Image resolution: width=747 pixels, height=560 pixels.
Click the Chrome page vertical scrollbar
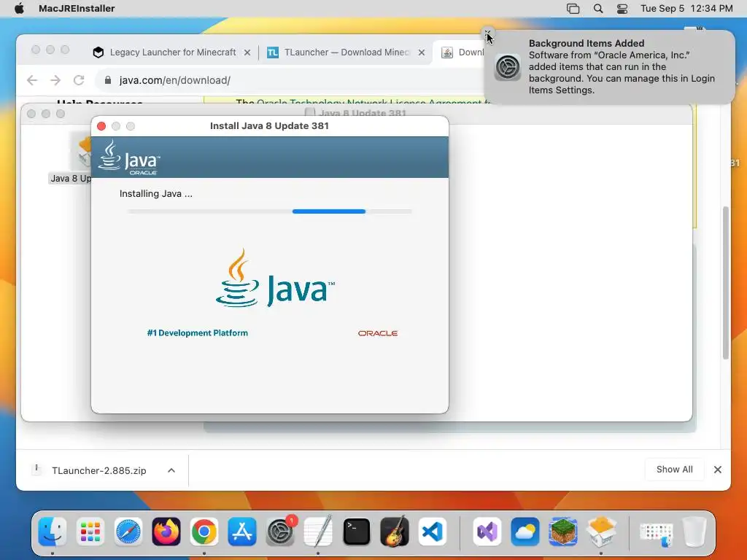point(726,283)
